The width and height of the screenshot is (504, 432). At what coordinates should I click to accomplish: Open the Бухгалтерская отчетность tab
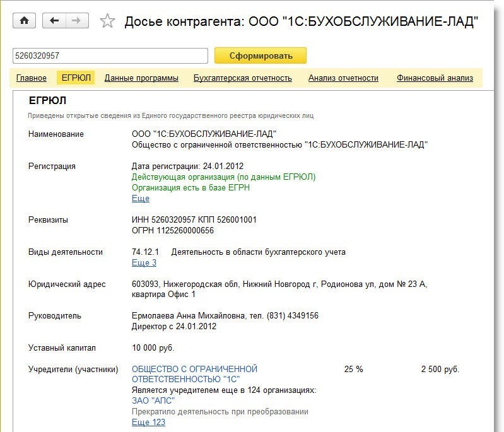(242, 78)
